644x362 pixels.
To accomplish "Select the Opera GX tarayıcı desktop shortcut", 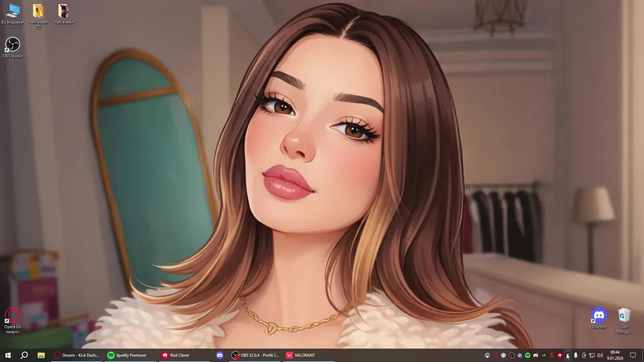I will [13, 321].
